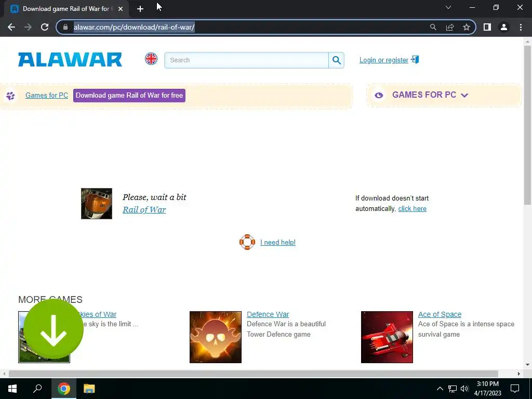Click the padlock site info icon
The image size is (532, 399).
[65, 27]
